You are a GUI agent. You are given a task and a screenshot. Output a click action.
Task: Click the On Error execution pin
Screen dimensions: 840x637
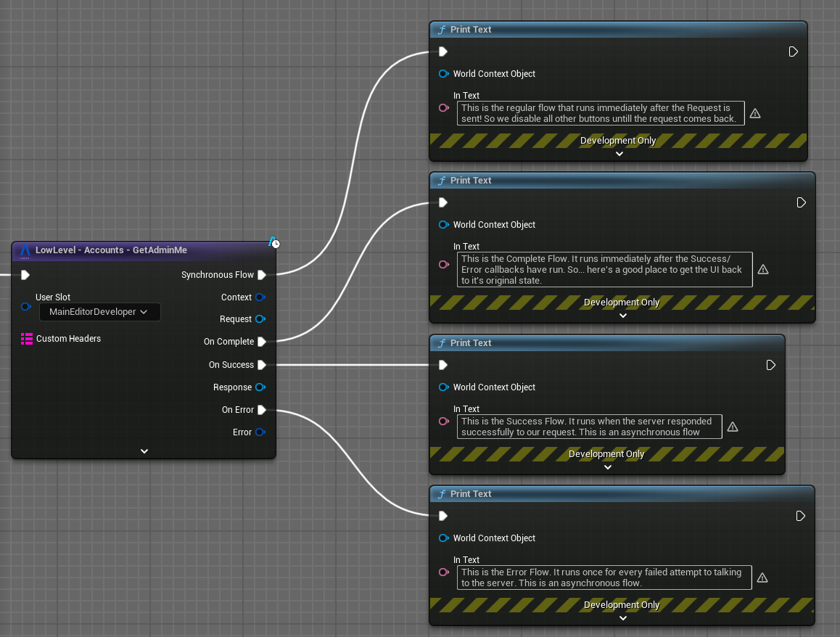pyautogui.click(x=262, y=410)
